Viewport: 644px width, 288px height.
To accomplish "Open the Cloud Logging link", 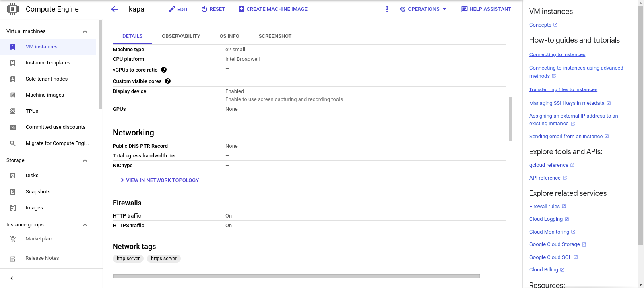I will click(549, 219).
